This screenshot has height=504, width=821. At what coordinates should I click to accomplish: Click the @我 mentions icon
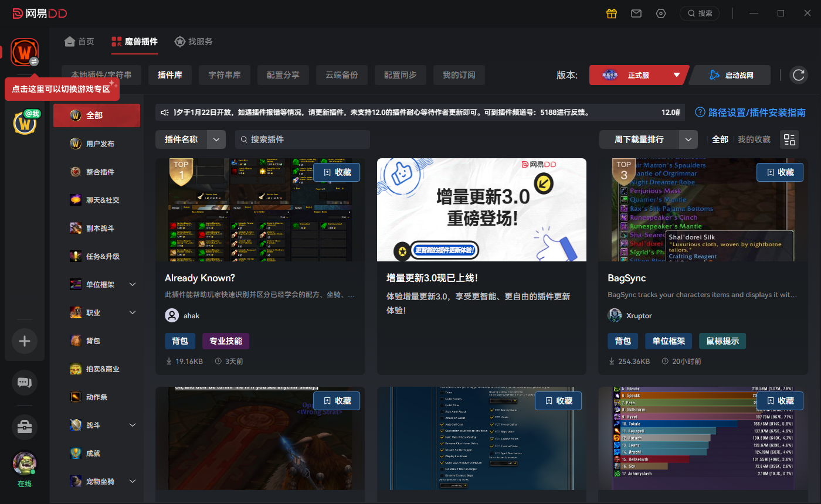24,122
